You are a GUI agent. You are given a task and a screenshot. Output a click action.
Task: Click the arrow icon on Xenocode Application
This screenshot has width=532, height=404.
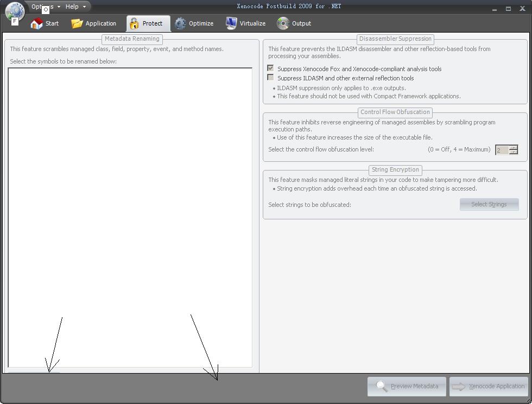click(x=459, y=386)
